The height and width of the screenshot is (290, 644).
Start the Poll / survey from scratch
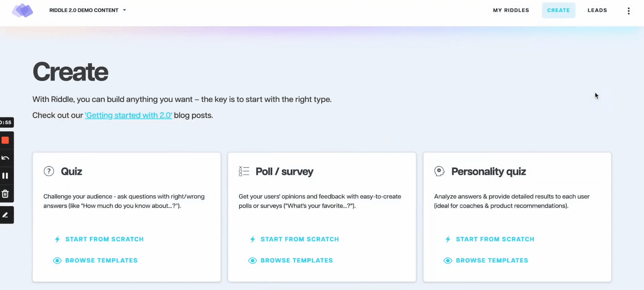click(294, 239)
